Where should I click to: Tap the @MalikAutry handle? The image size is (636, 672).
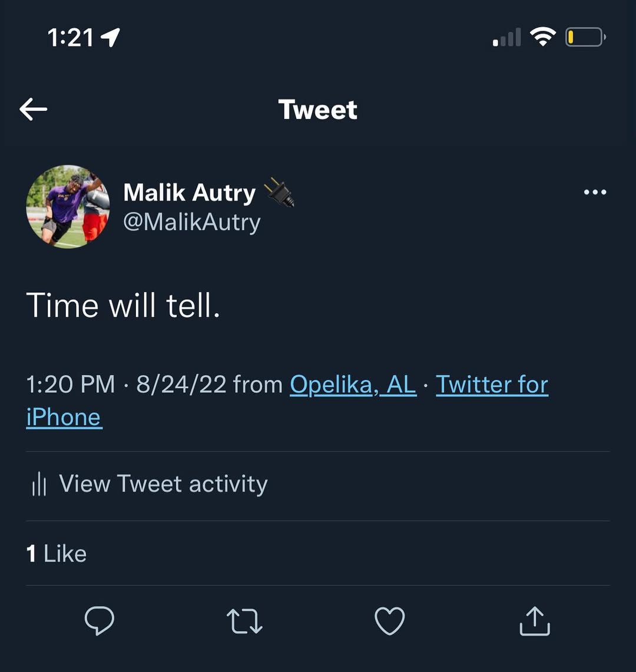(191, 222)
